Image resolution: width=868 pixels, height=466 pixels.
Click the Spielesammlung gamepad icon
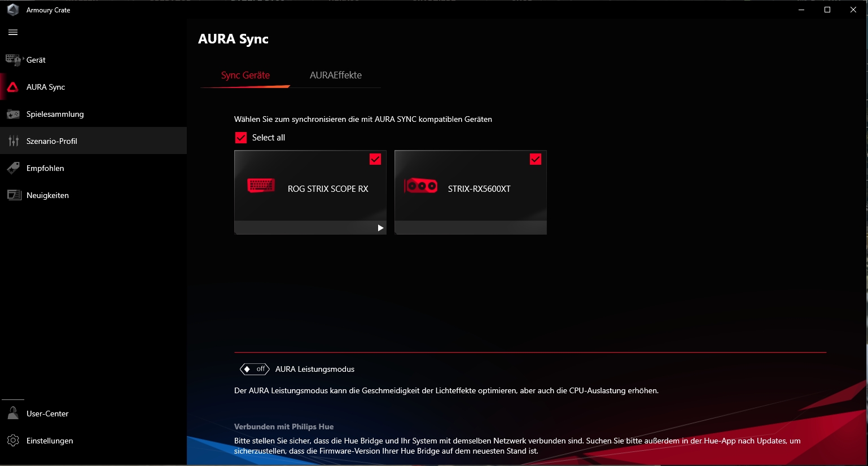pos(13,114)
